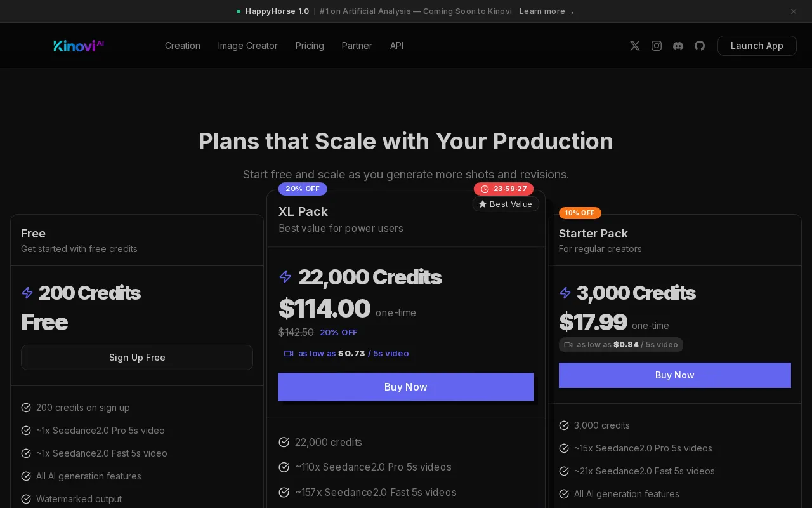Open the GitHub social icon
812x508 pixels.
point(700,46)
